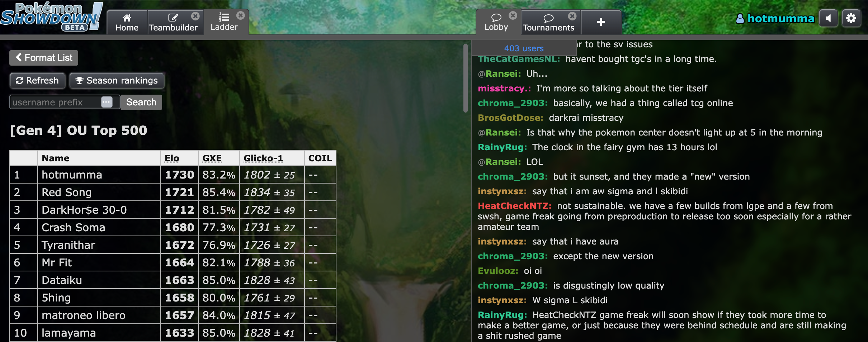Click the ladder panel scrollbar
The width and height of the screenshot is (868, 342).
tap(466, 78)
